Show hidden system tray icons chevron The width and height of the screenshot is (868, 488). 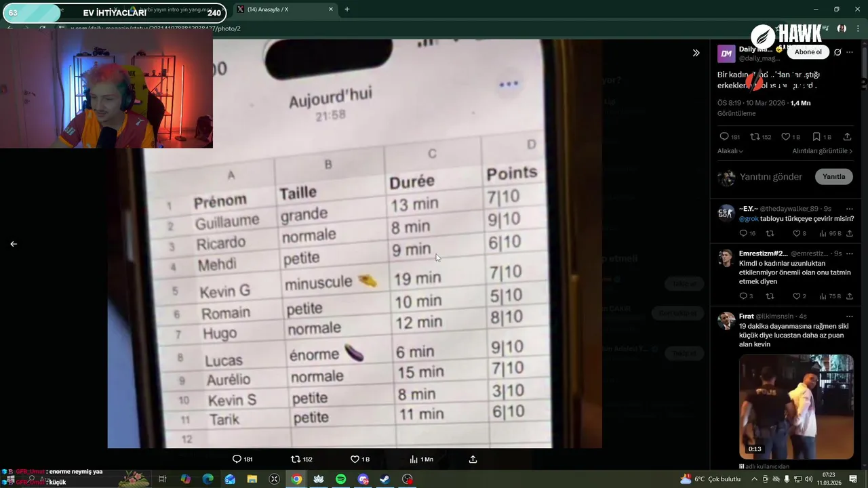(x=755, y=479)
